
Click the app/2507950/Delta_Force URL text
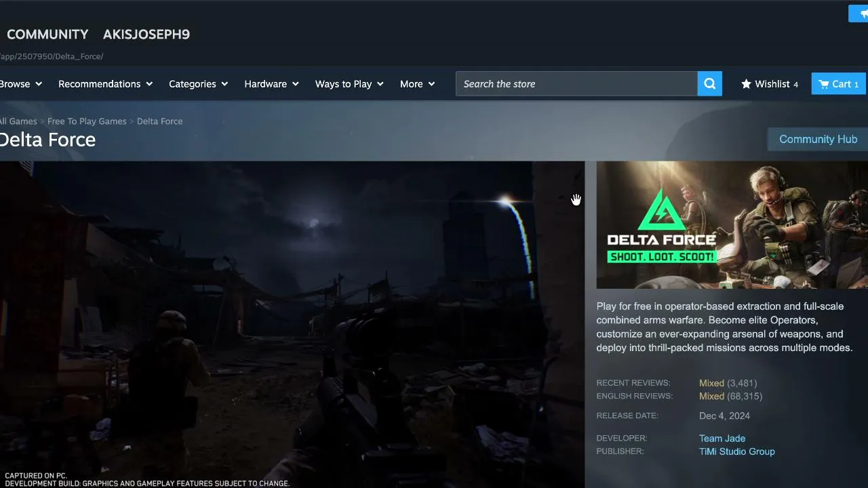(x=52, y=56)
